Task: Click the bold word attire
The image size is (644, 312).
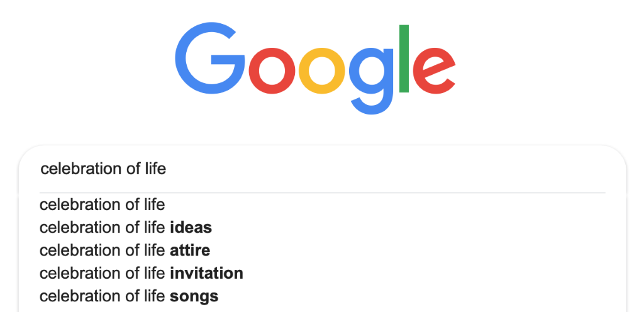Action: (190, 250)
